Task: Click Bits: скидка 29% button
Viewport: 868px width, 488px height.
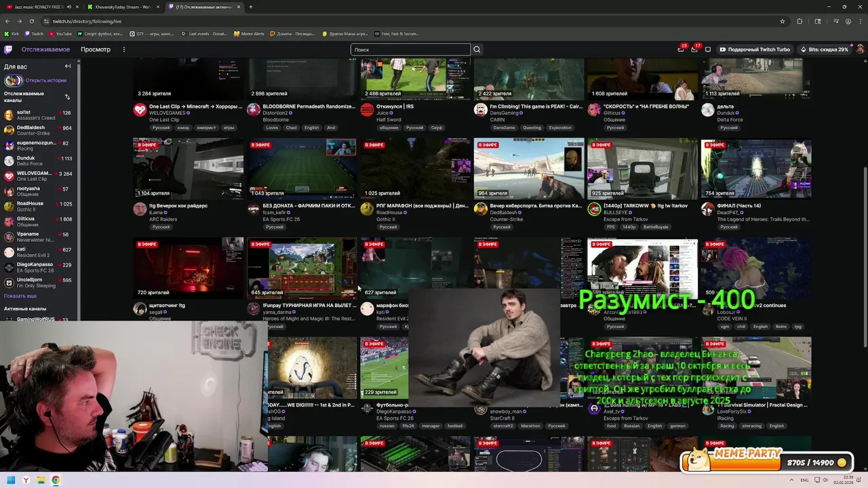Action: pyautogui.click(x=824, y=49)
